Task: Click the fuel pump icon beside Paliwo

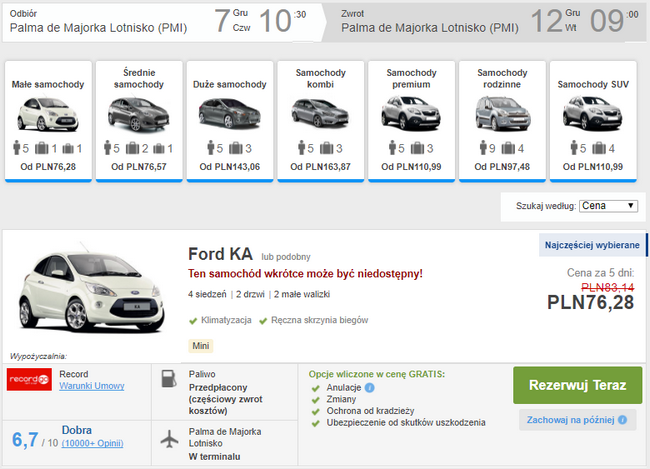Action: tap(169, 379)
